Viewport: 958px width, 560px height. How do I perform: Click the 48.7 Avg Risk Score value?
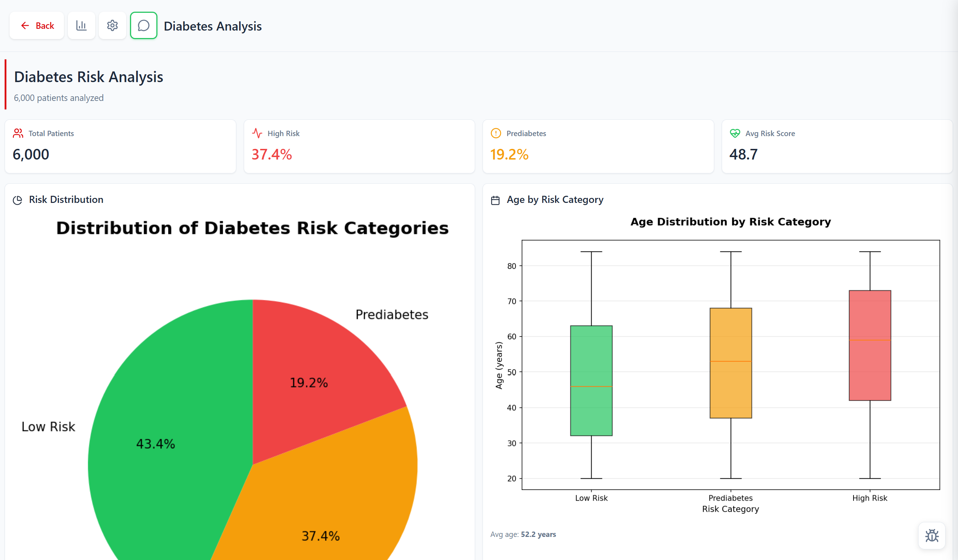tap(743, 154)
